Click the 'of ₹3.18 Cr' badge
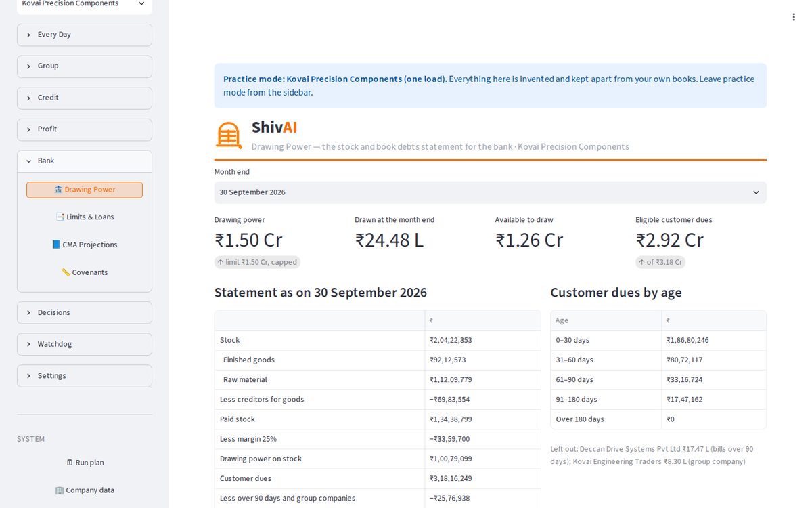The height and width of the screenshot is (508, 812). 660,262
